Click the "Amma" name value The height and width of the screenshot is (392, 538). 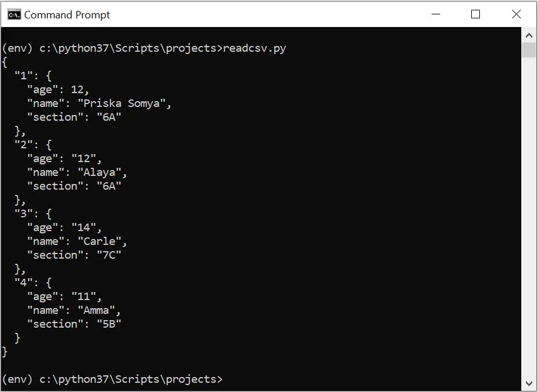click(97, 310)
